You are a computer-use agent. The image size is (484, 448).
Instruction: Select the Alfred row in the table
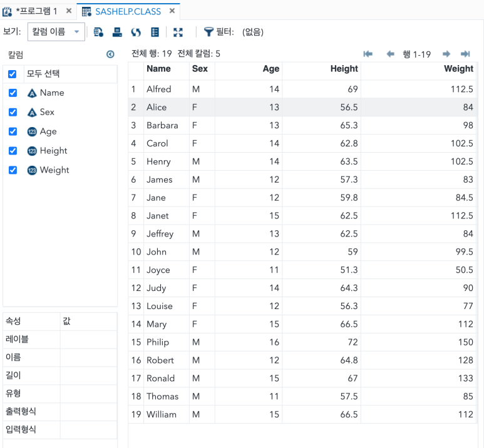(x=302, y=89)
